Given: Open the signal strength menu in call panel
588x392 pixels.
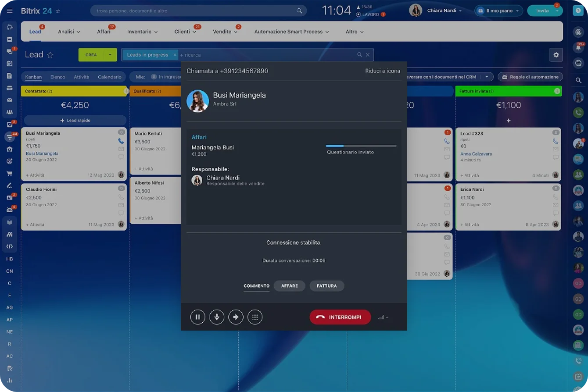Looking at the screenshot, I should (x=383, y=317).
